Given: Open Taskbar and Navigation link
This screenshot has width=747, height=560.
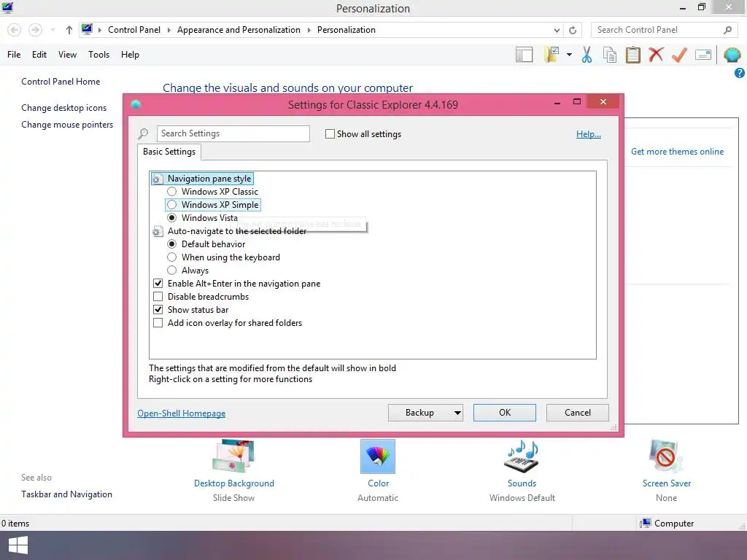Looking at the screenshot, I should click(x=66, y=494).
